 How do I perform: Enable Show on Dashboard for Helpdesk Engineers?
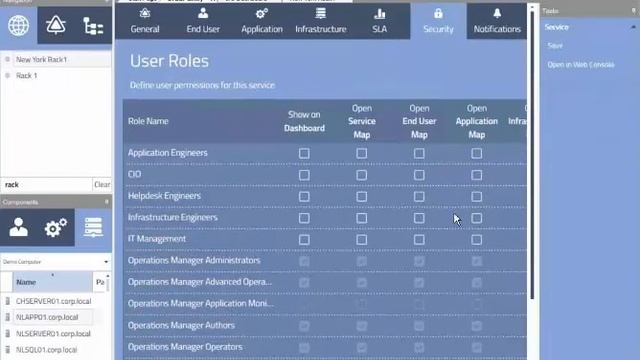click(x=304, y=197)
